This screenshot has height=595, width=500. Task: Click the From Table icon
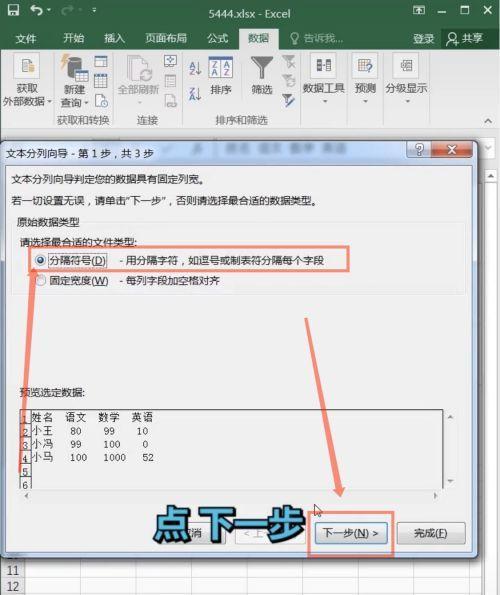pos(101,81)
